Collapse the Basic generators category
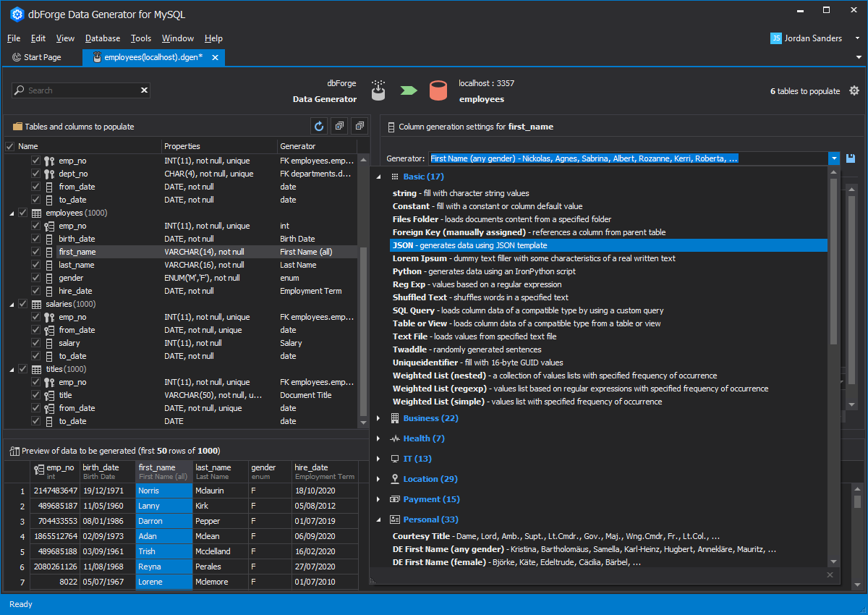This screenshot has width=868, height=615. pos(378,177)
